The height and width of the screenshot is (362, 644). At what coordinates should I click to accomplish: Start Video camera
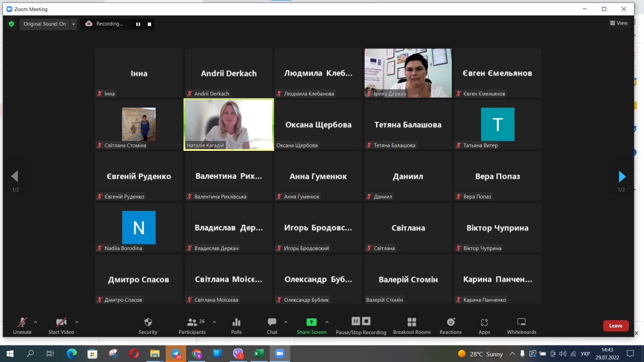(61, 322)
